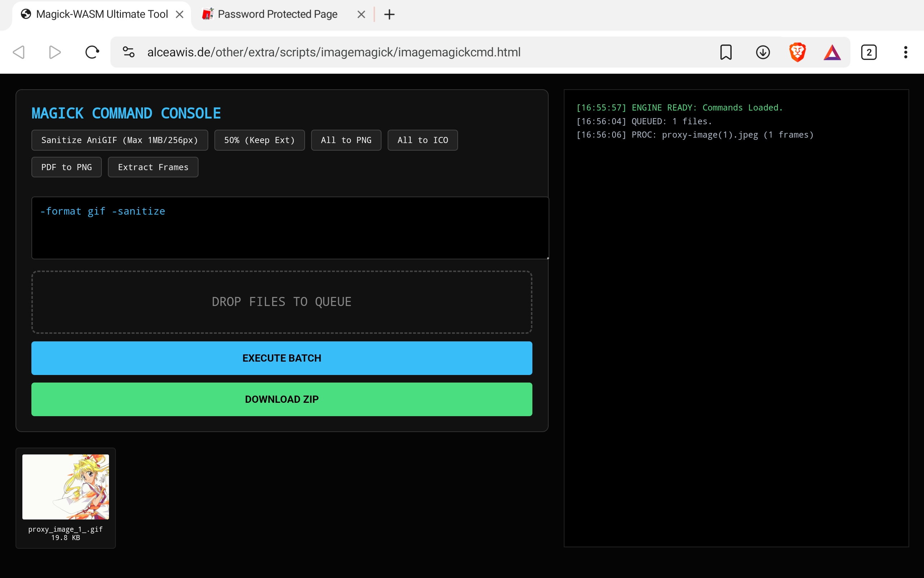Click the address bar URL
Viewport: 924px width, 578px height.
tap(334, 52)
